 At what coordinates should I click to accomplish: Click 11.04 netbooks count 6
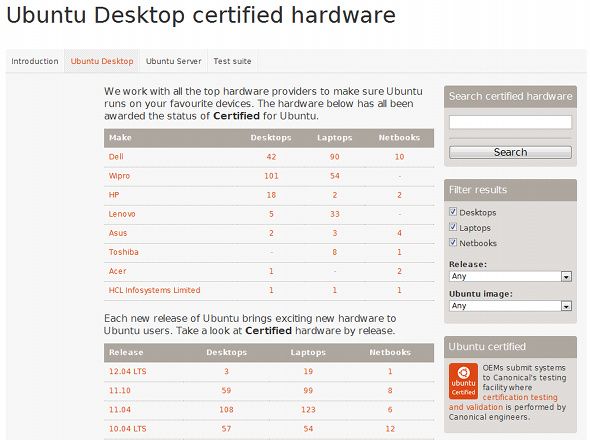click(390, 410)
